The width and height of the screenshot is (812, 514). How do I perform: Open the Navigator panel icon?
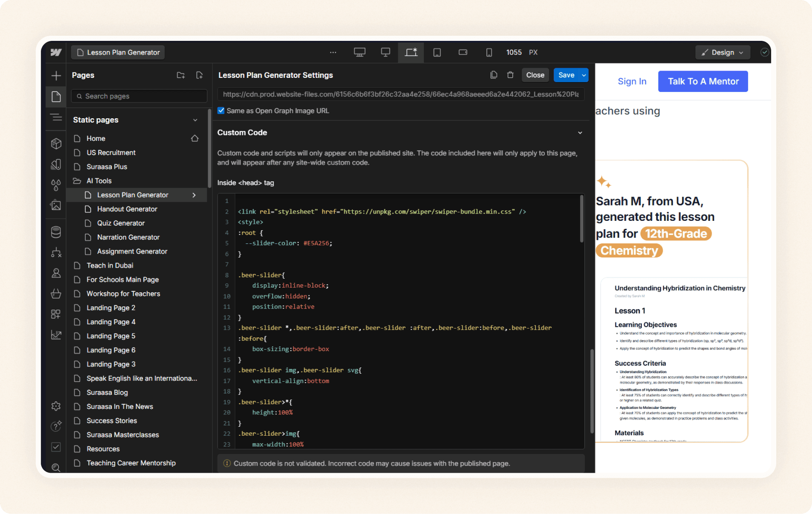[x=56, y=117]
